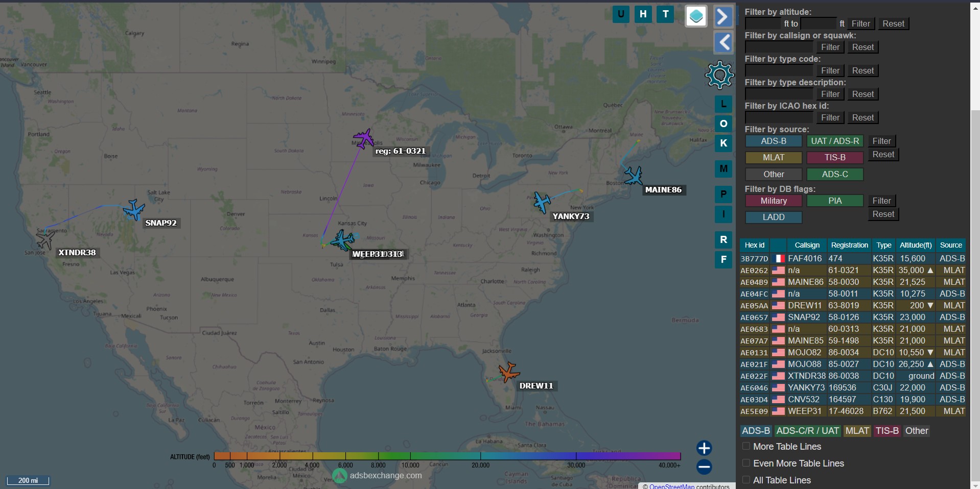Reset the altitude filter
The image size is (980, 489).
[x=893, y=23]
